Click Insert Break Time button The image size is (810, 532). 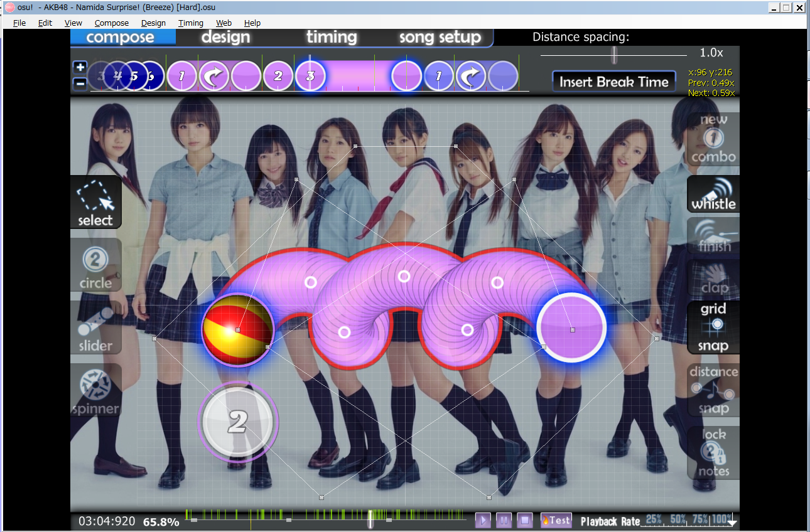(614, 82)
